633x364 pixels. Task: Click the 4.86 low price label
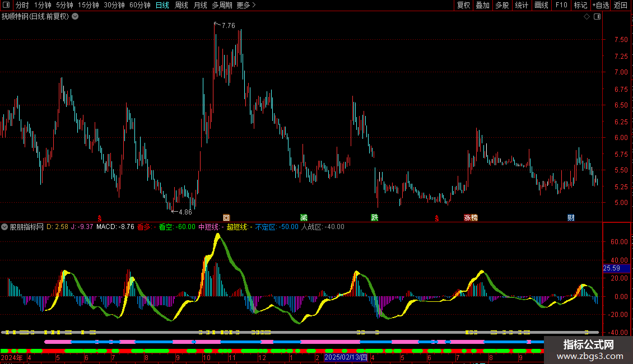185,212
